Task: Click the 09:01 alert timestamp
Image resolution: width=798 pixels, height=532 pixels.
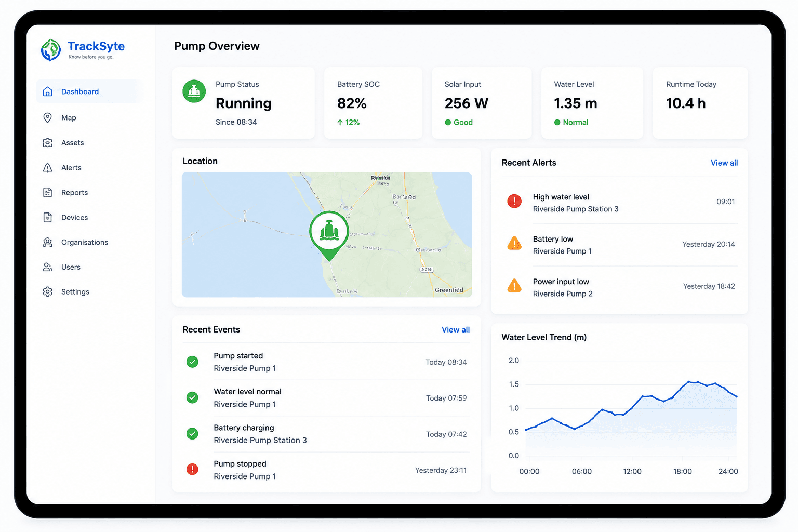Action: (x=726, y=202)
